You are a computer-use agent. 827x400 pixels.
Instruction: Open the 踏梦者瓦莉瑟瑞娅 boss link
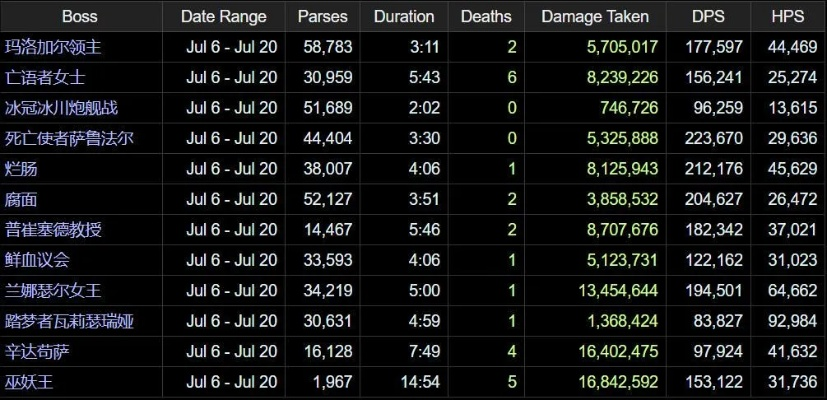[x=69, y=321]
